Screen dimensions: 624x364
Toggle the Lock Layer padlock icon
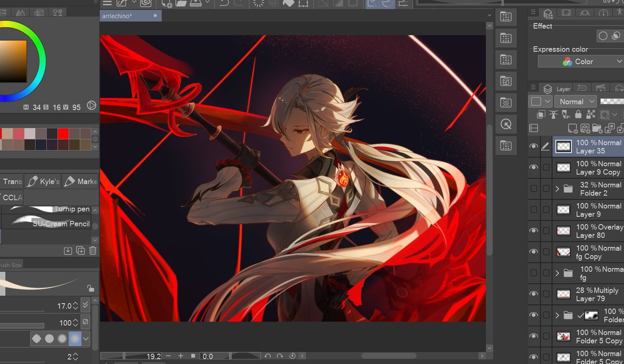[579, 114]
